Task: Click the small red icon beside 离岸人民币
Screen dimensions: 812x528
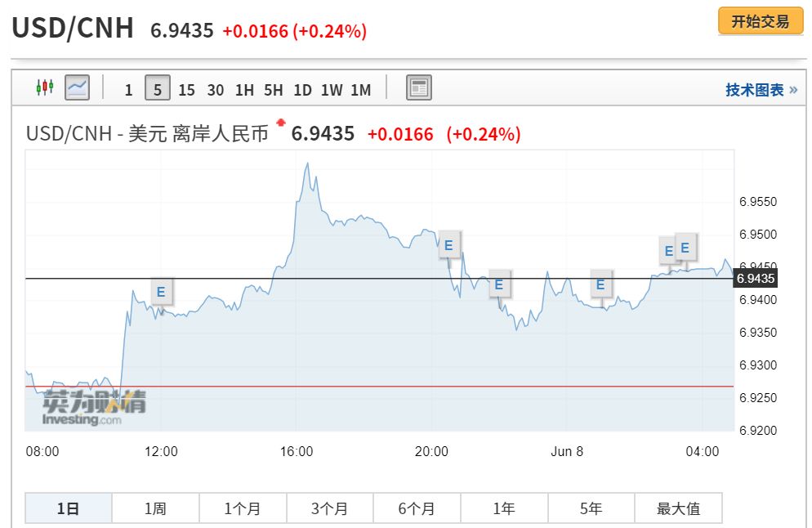Action: [281, 123]
